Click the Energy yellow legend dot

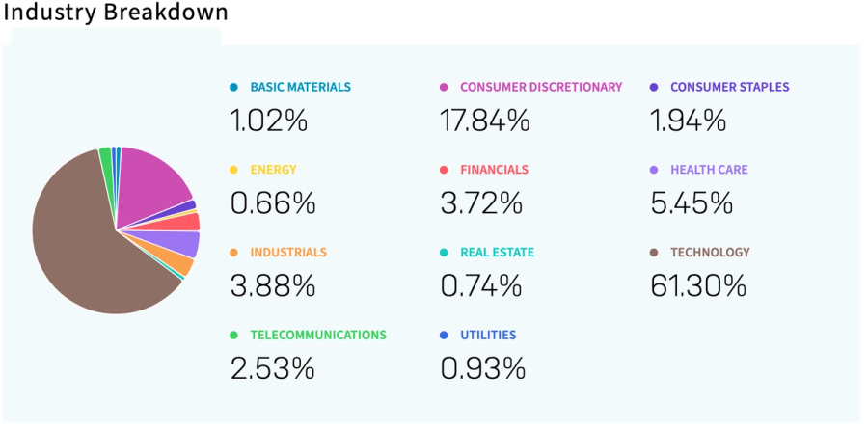(x=233, y=170)
